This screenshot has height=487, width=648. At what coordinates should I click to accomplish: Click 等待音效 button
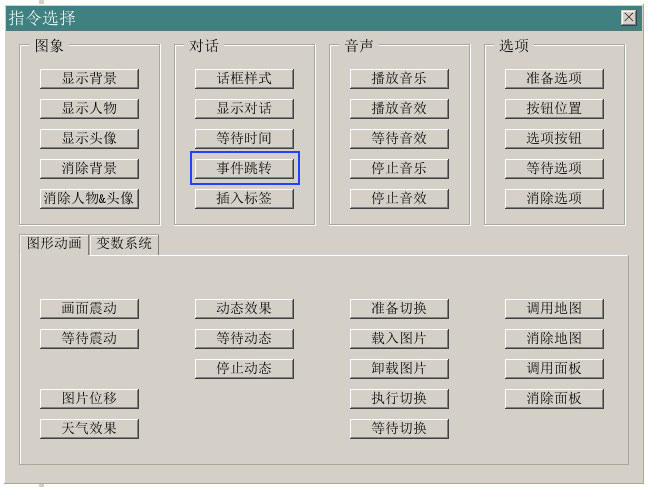click(399, 138)
